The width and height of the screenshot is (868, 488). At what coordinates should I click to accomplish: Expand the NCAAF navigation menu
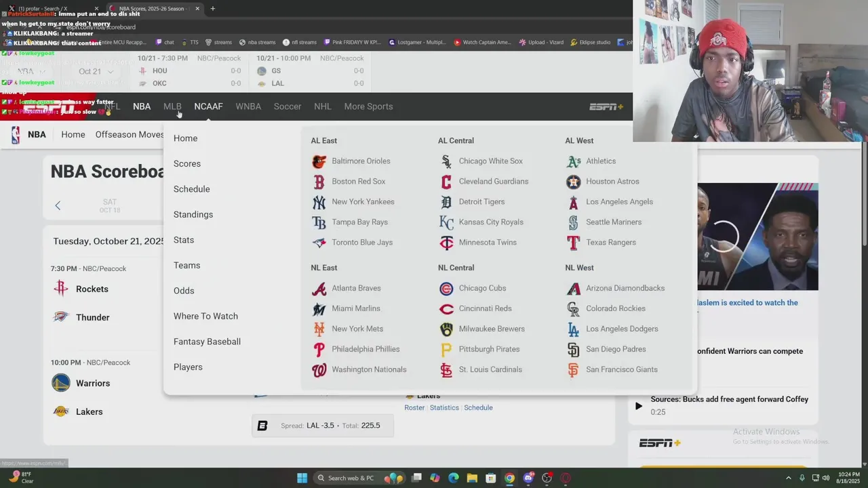(x=208, y=106)
